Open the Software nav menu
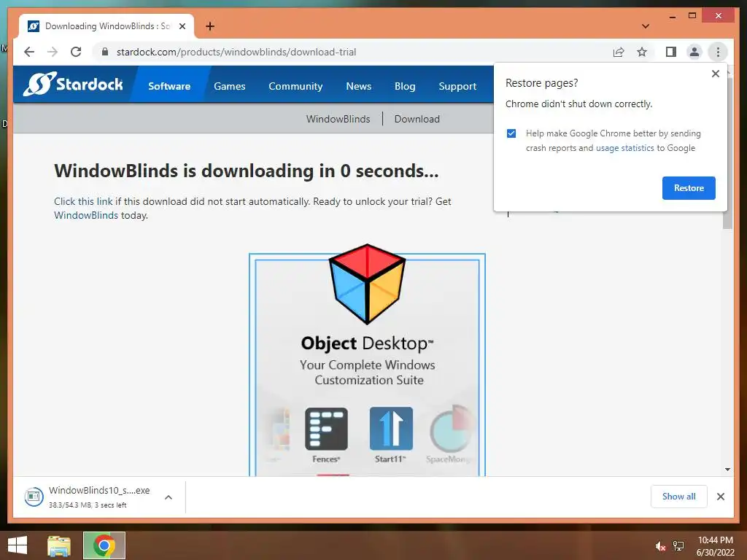747x560 pixels. (x=169, y=86)
